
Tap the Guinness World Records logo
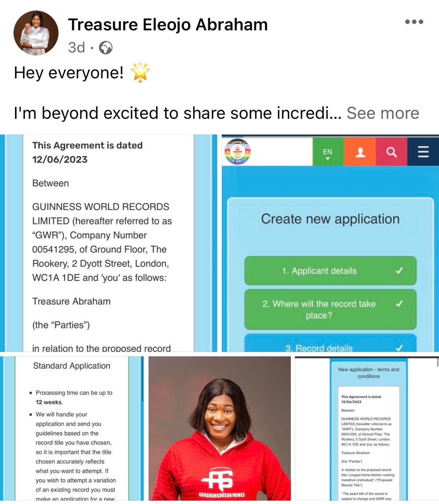pos(237,152)
